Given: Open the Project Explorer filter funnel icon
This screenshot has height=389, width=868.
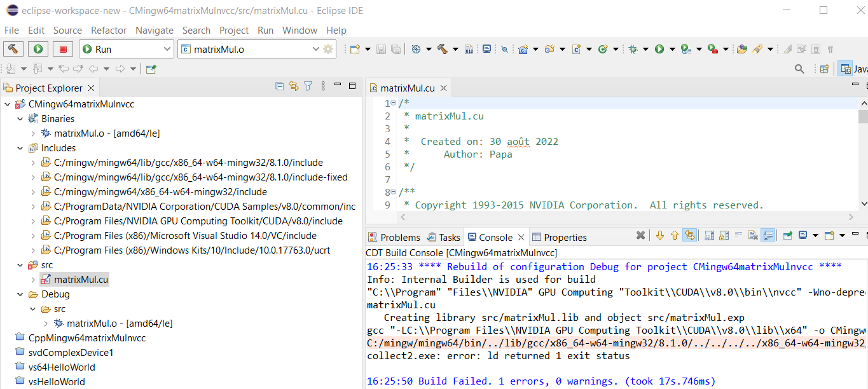Looking at the screenshot, I should click(x=308, y=86).
